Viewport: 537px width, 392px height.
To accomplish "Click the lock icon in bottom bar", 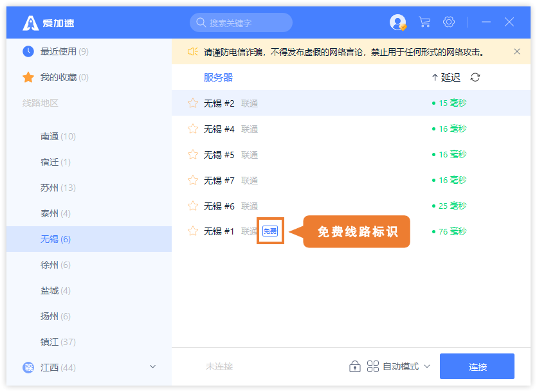I will [354, 366].
